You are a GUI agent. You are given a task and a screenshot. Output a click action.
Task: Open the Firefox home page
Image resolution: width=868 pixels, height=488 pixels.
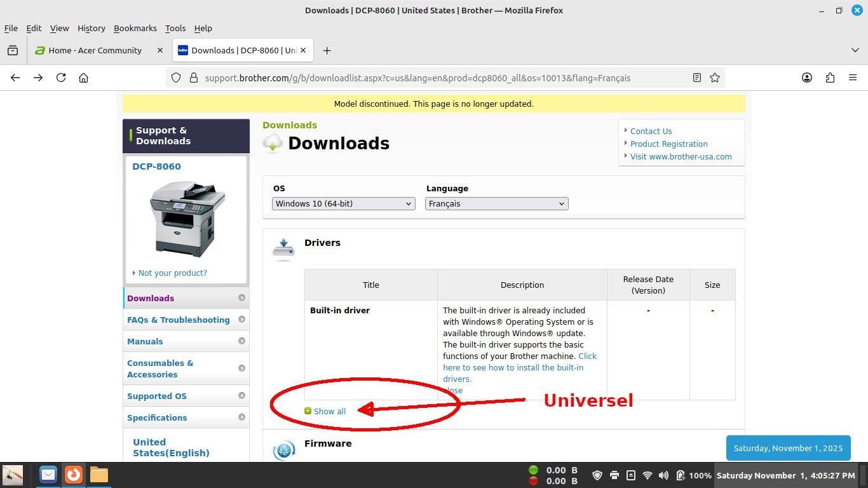pos(83,78)
